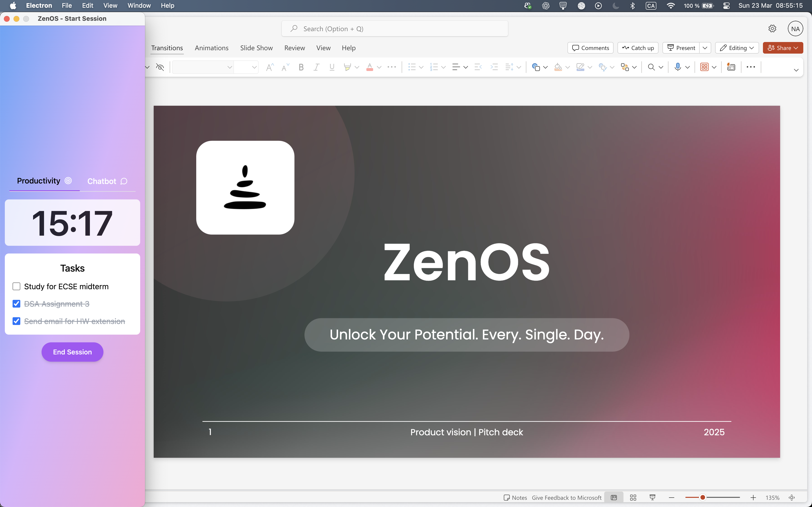
Task: Open the settings gear icon
Action: [x=772, y=29]
